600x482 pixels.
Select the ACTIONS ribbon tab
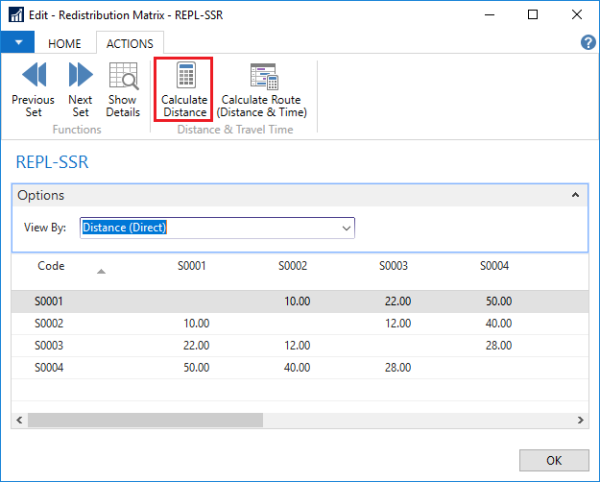point(129,44)
